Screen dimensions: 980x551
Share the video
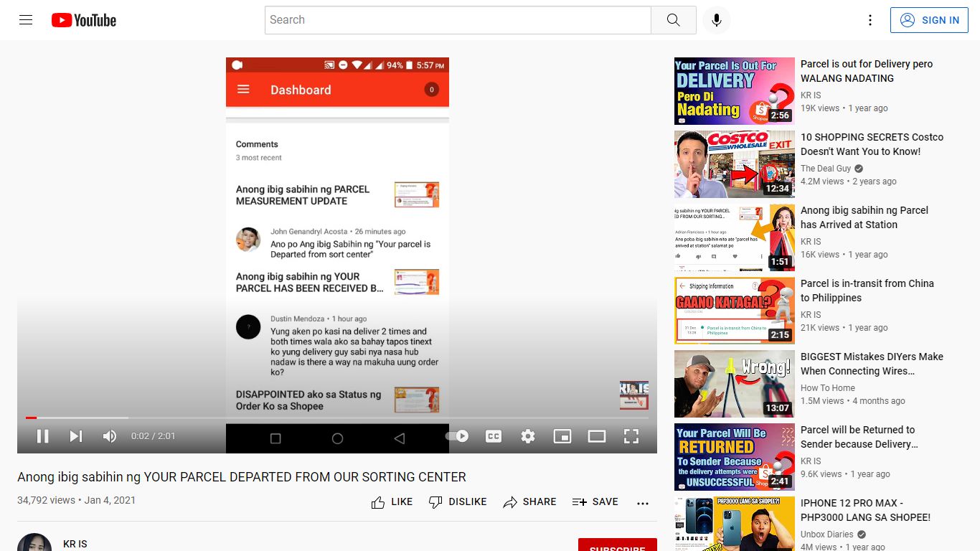pos(529,502)
